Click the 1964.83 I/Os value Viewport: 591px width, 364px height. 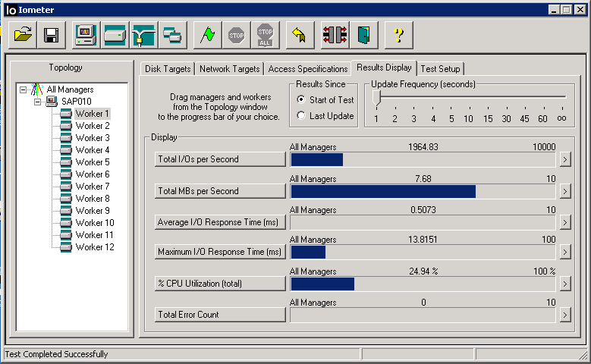point(423,147)
